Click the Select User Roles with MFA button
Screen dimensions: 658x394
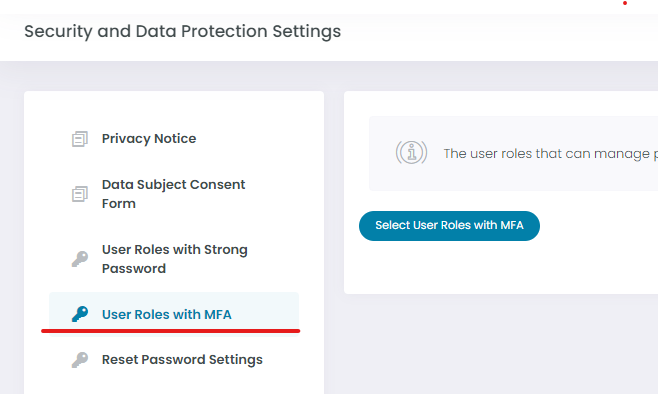(x=449, y=226)
